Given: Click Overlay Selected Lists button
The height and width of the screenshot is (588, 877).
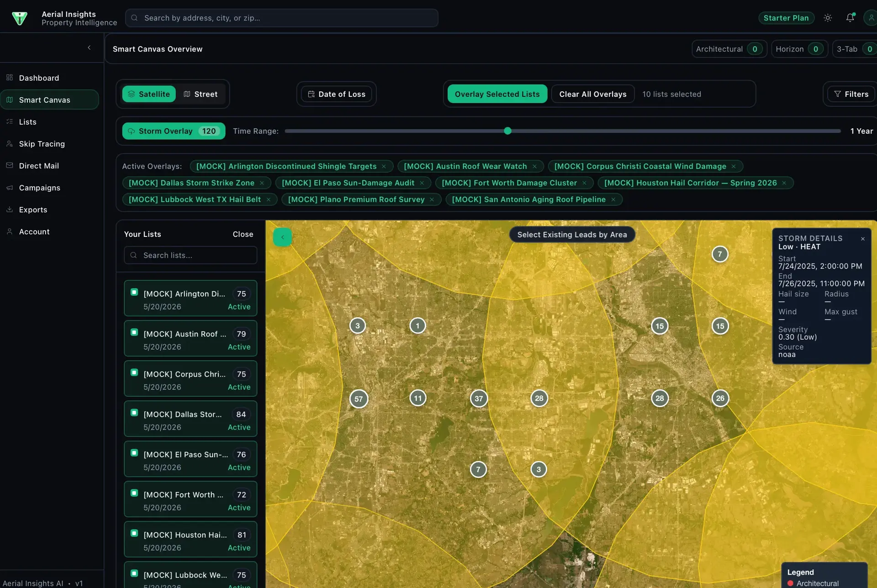Looking at the screenshot, I should click(x=497, y=94).
